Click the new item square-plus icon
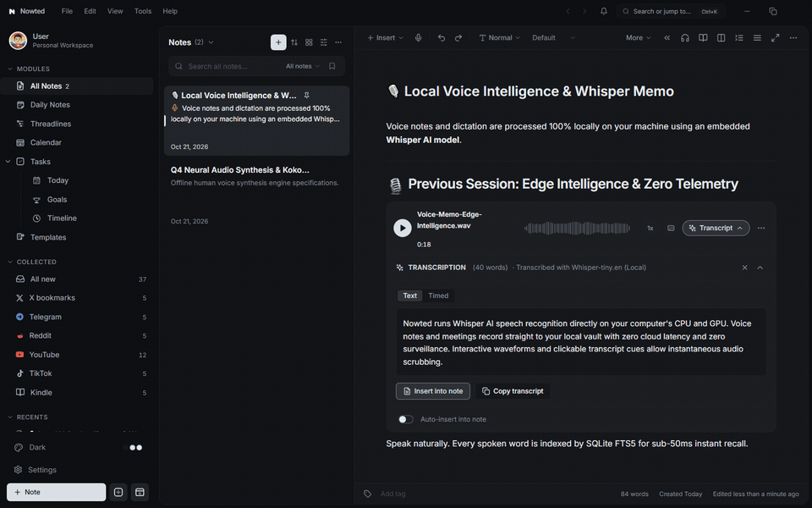Screen dimensions: 812x508 point(118,493)
